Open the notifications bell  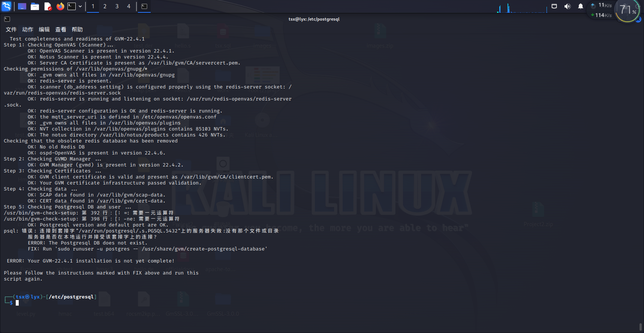[581, 6]
